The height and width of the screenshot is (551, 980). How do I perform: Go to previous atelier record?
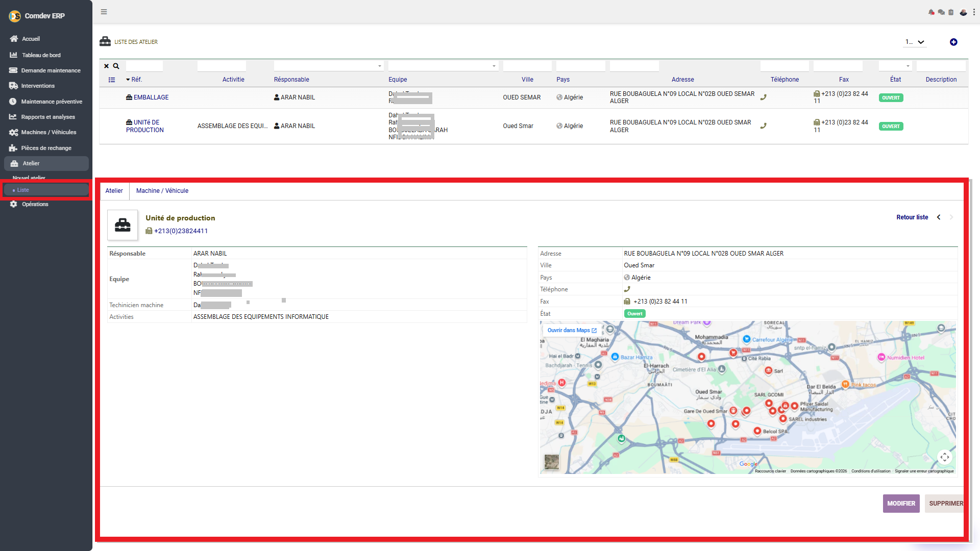tap(939, 217)
